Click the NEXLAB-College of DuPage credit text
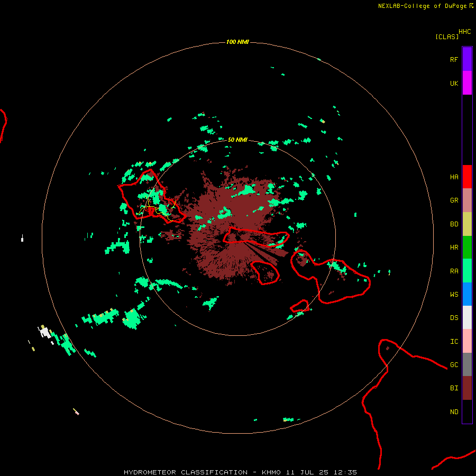This screenshot has height=476, width=476. 423,6
